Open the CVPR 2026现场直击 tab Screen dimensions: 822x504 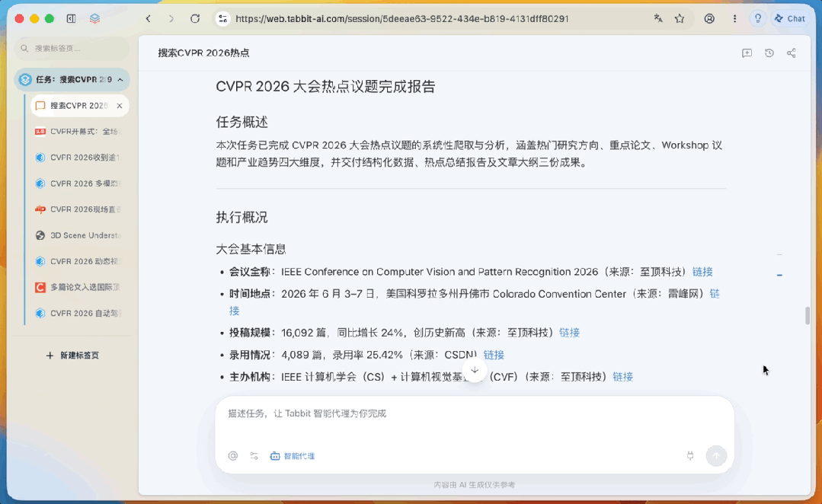[x=80, y=209]
